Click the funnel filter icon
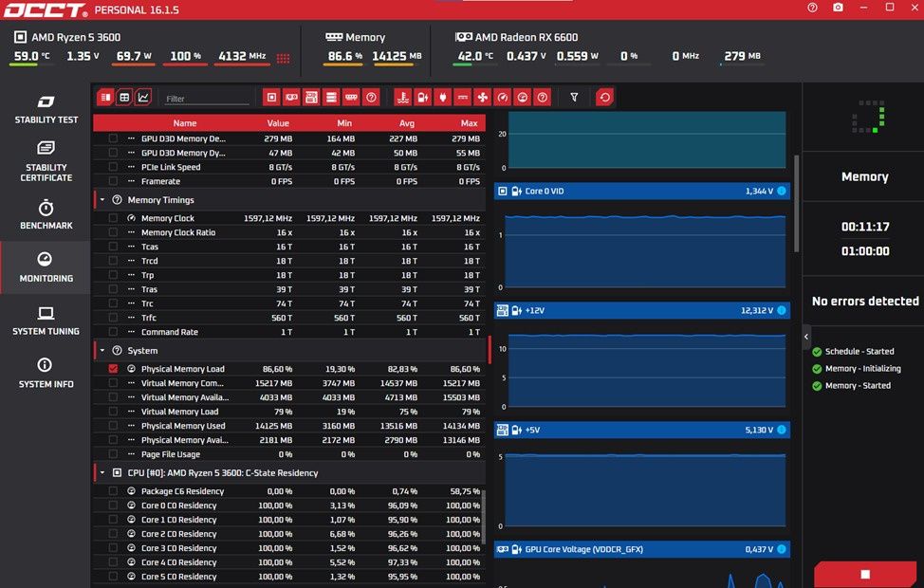 pyautogui.click(x=574, y=98)
